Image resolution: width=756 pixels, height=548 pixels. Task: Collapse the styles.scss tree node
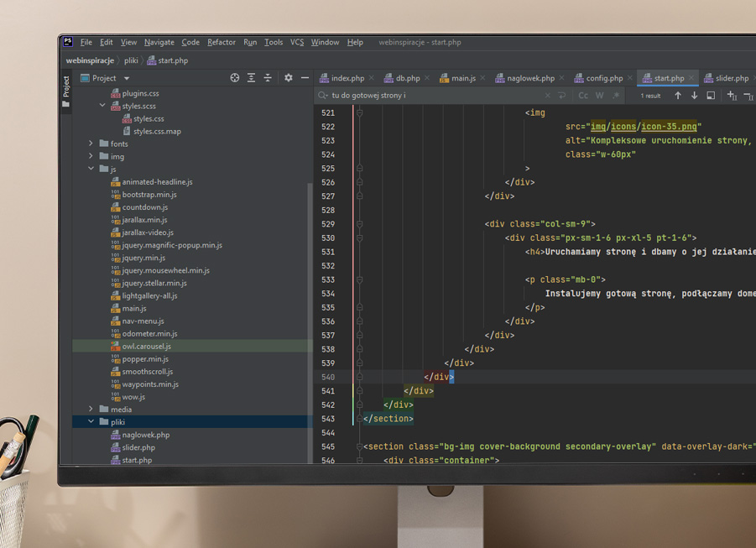(x=102, y=105)
